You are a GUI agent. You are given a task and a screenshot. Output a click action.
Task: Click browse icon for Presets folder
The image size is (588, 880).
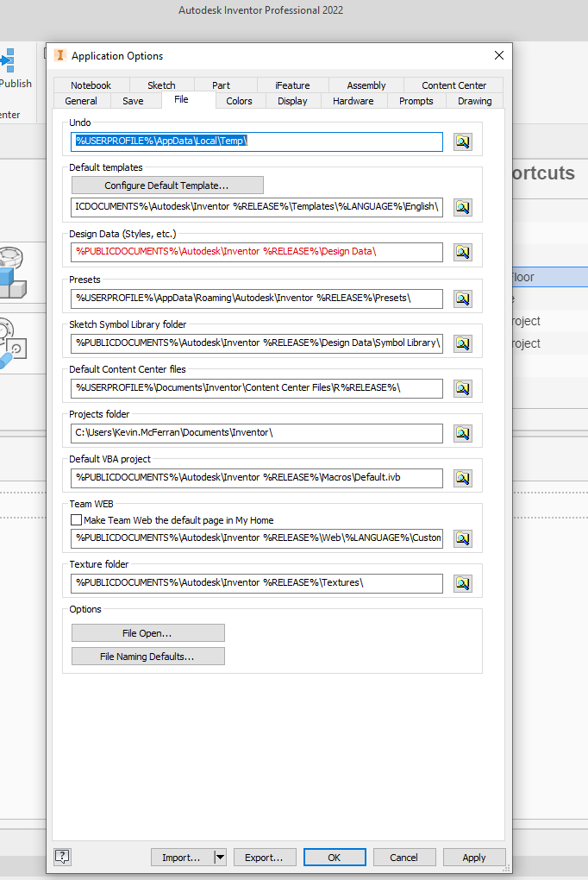coord(463,299)
